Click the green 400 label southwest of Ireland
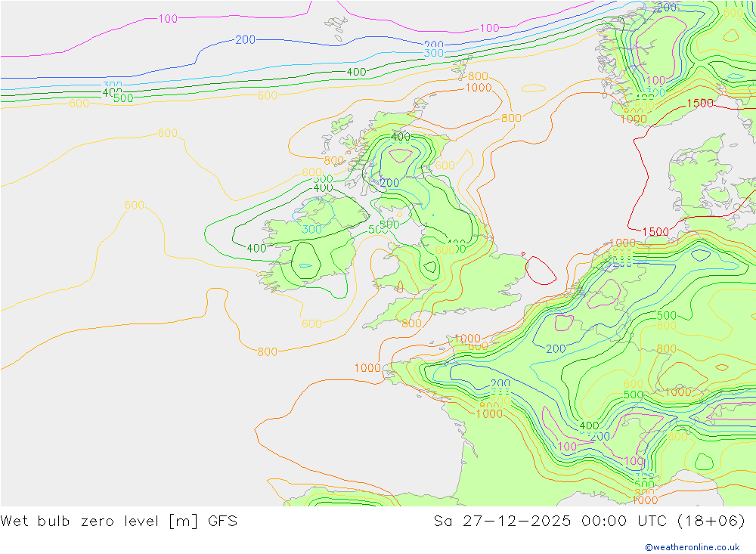The height and width of the screenshot is (554, 756). (256, 248)
